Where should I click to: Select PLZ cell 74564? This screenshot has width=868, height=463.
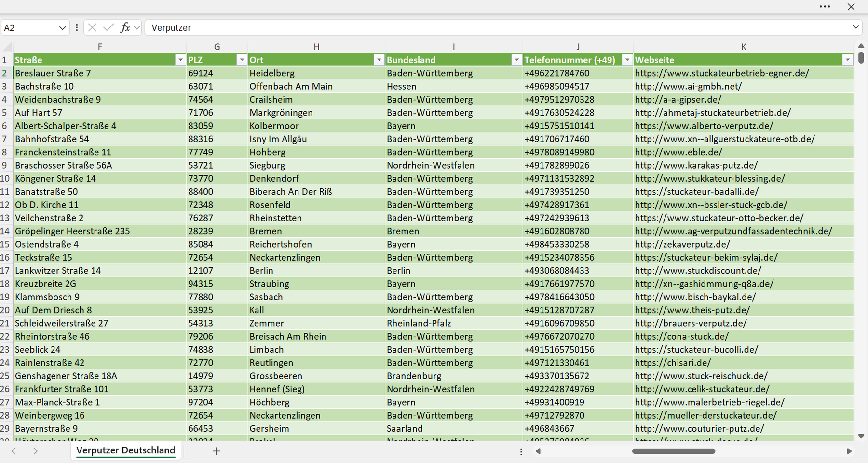point(217,100)
